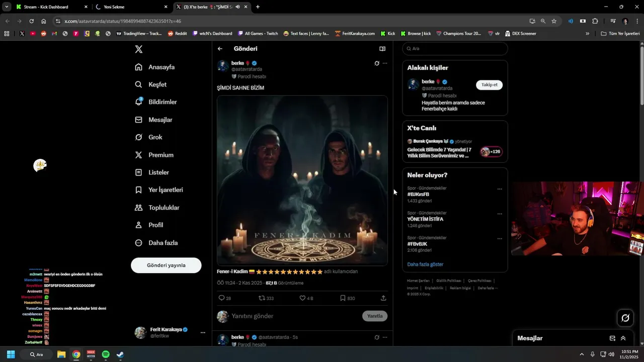Open Listeler in the sidebar

click(x=152, y=172)
